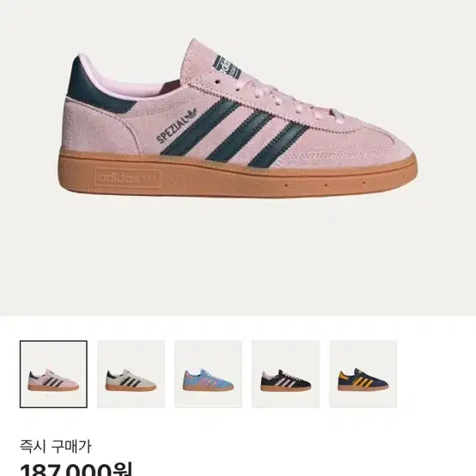Choose the beige sneaker with black stripes
476x476 pixels.
click(131, 374)
